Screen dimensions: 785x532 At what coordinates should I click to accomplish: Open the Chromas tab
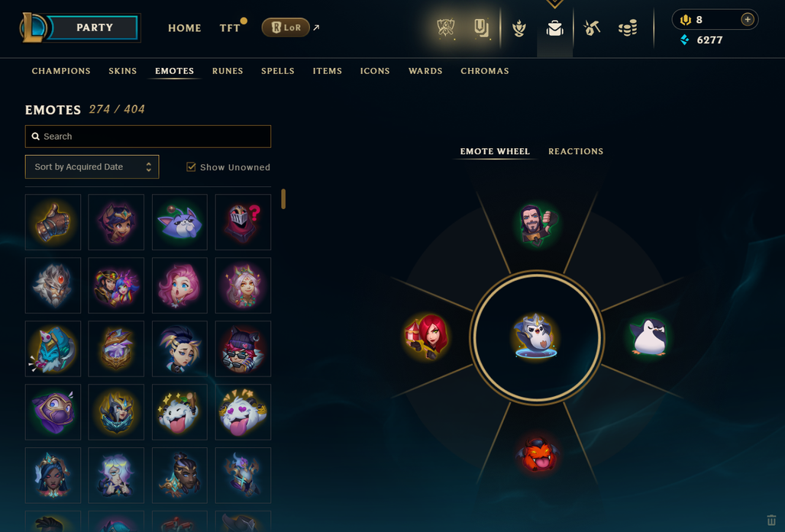(x=485, y=71)
